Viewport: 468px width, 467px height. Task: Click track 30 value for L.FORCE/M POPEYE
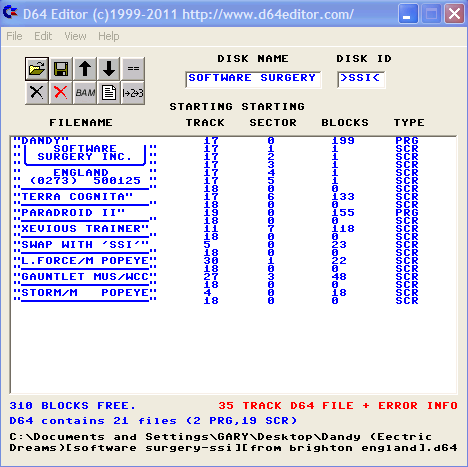click(x=211, y=260)
